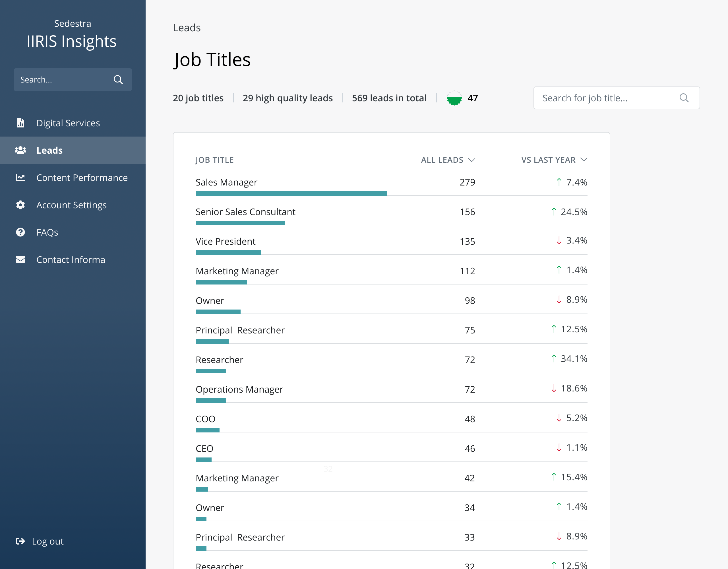Click the Senior Sales Consultant up arrow

point(554,212)
